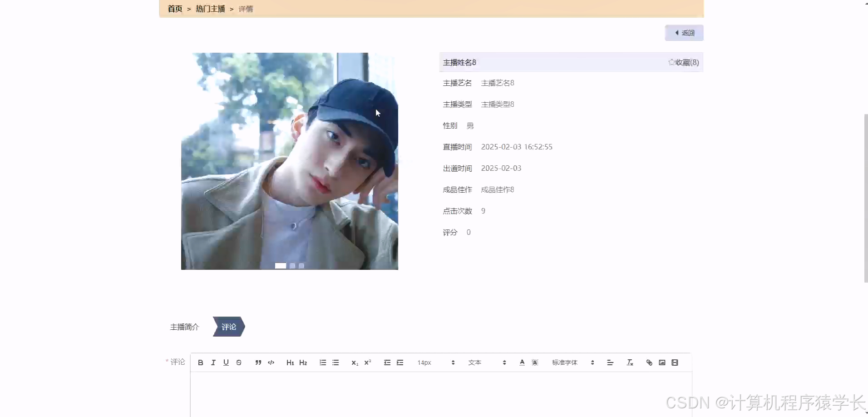
Task: Insert a code block in the editor
Action: [x=271, y=362]
